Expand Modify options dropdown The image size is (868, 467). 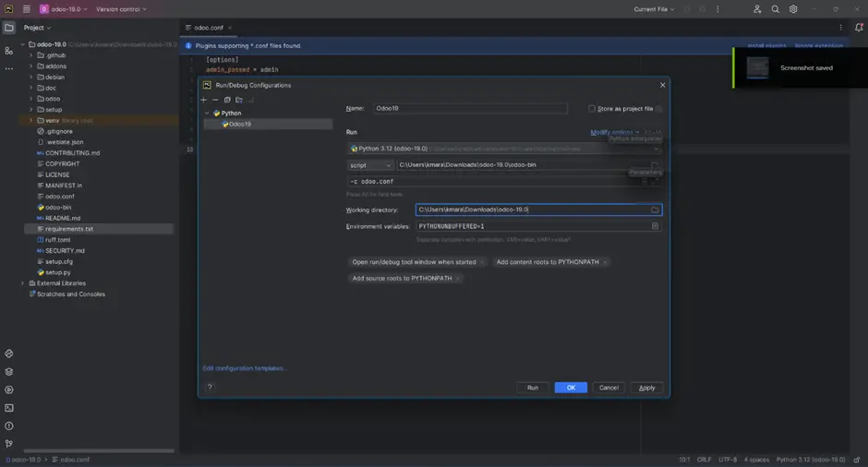click(x=614, y=132)
